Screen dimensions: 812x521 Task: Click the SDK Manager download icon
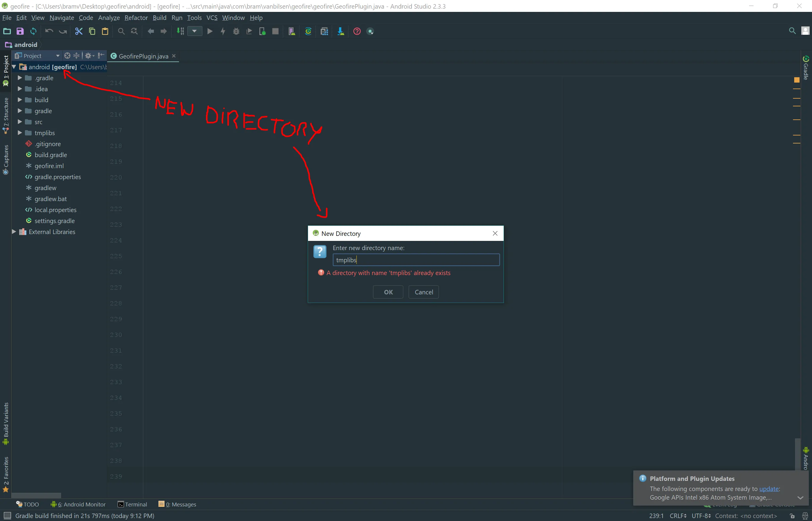(340, 31)
